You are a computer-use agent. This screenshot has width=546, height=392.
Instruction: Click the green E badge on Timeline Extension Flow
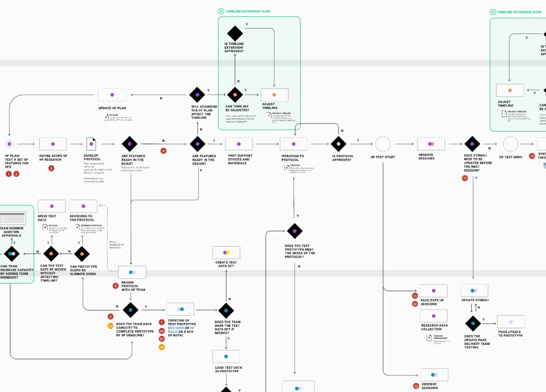[x=221, y=11]
